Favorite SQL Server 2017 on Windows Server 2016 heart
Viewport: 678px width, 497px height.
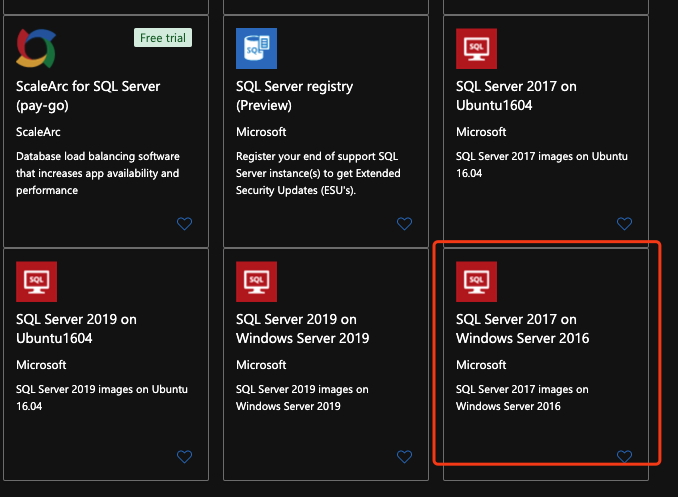tap(624, 456)
